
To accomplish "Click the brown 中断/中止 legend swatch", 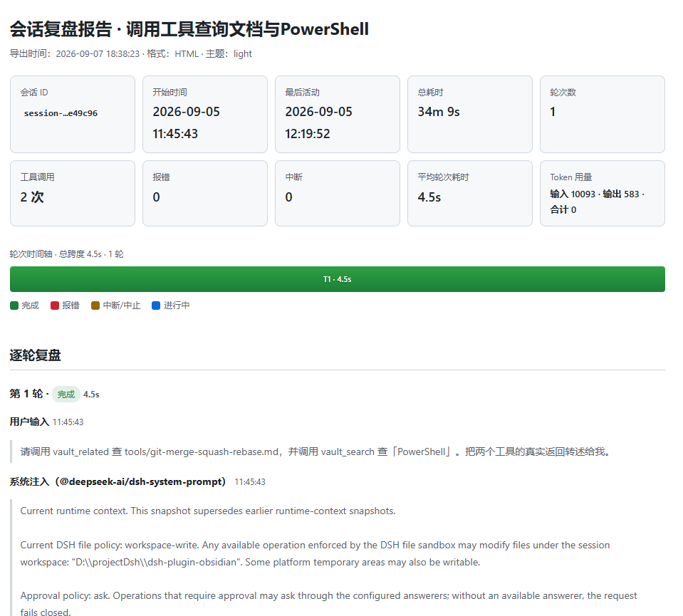I will (95, 306).
